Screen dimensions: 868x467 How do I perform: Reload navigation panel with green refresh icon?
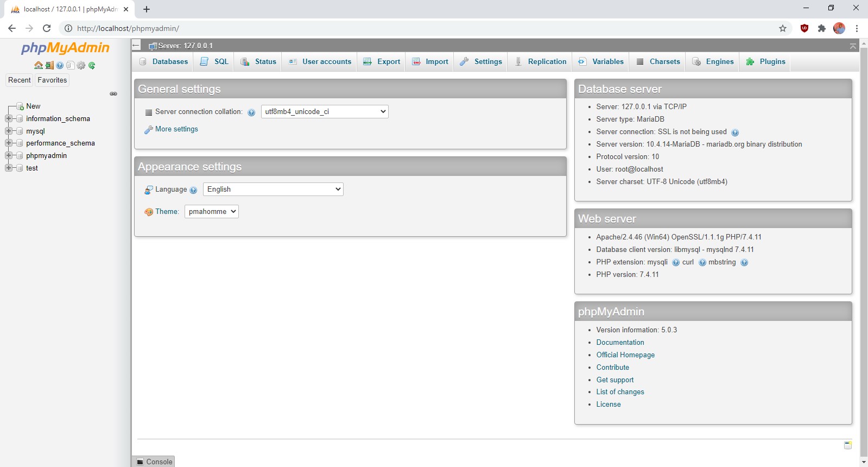(x=92, y=65)
